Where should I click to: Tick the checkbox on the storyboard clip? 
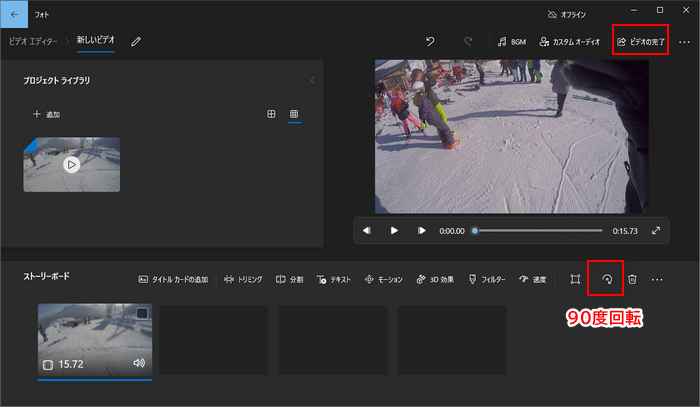142,314
